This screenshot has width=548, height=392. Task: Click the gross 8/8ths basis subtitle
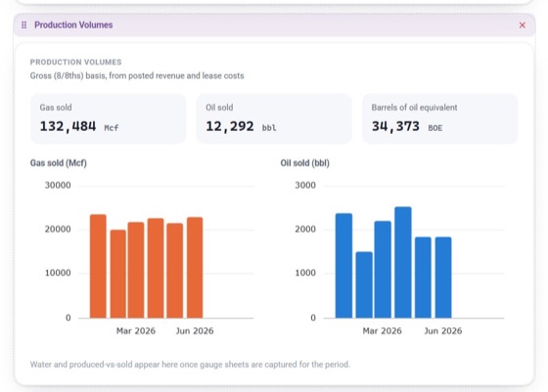tap(137, 75)
